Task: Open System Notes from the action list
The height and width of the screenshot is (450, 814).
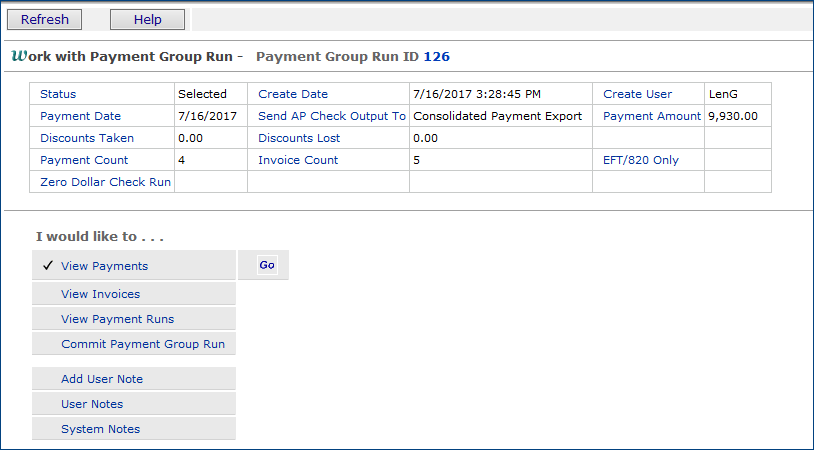Action: point(100,429)
